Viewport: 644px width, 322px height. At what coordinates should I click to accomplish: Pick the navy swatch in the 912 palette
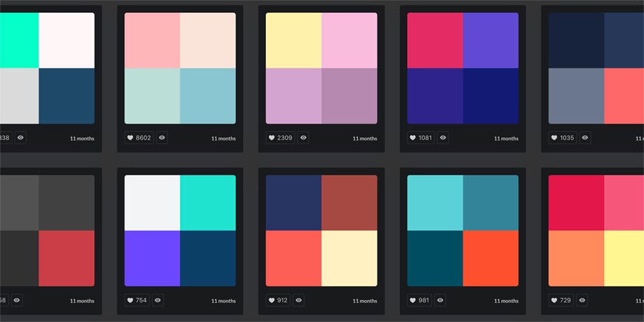click(x=294, y=203)
